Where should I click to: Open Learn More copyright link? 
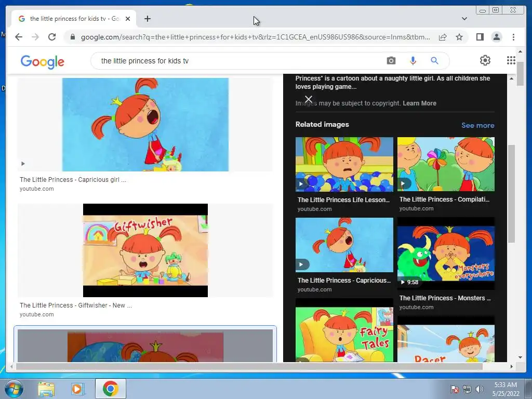coord(419,103)
